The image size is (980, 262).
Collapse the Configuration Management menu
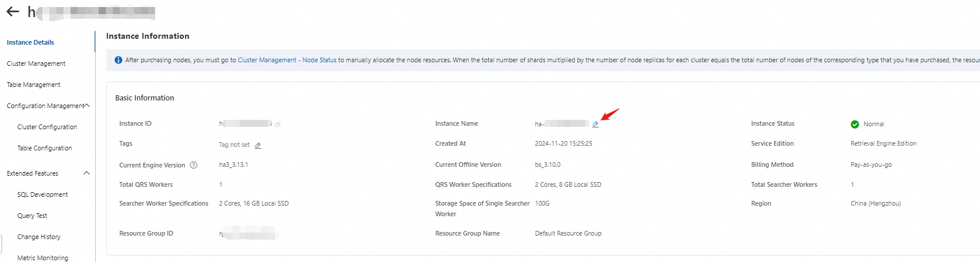pyautogui.click(x=87, y=106)
